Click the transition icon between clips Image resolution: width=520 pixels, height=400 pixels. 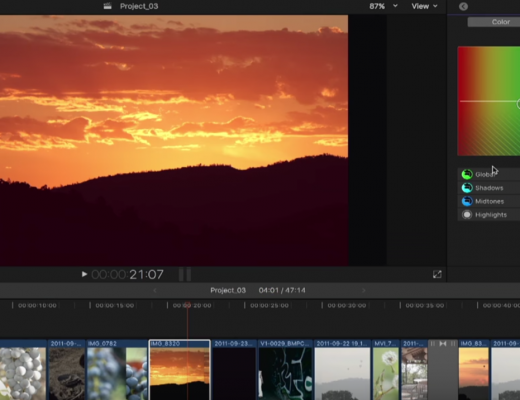443,344
